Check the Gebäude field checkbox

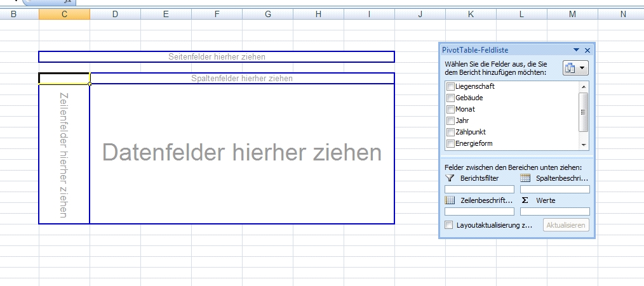tap(450, 98)
